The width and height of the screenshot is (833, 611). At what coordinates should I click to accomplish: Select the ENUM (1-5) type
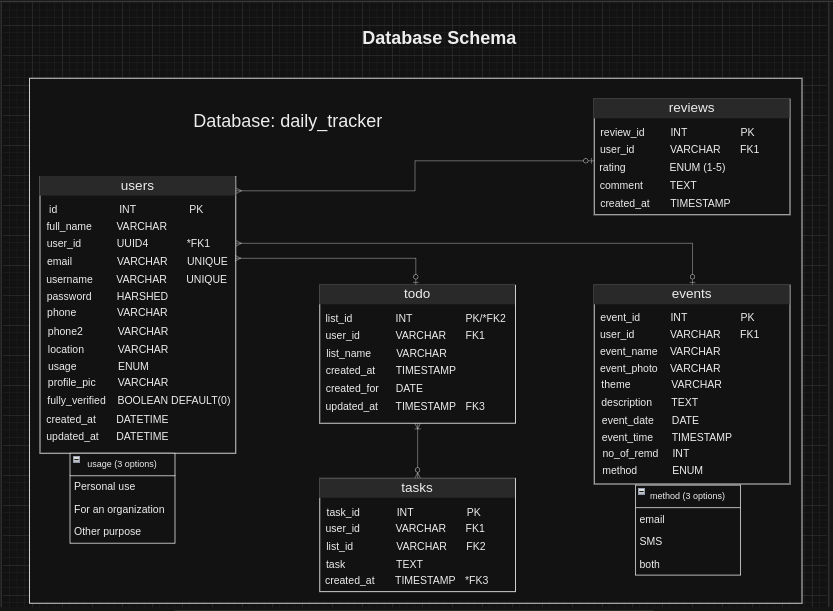pyautogui.click(x=697, y=167)
